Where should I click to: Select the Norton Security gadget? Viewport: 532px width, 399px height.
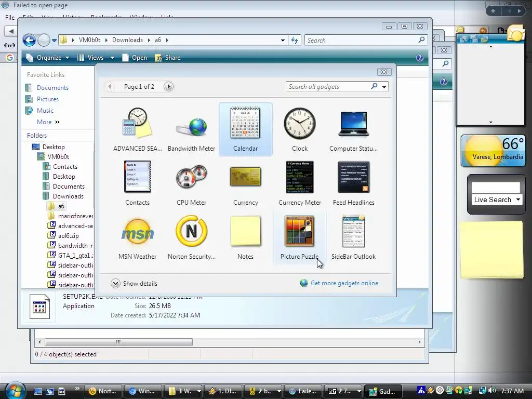pos(191,237)
